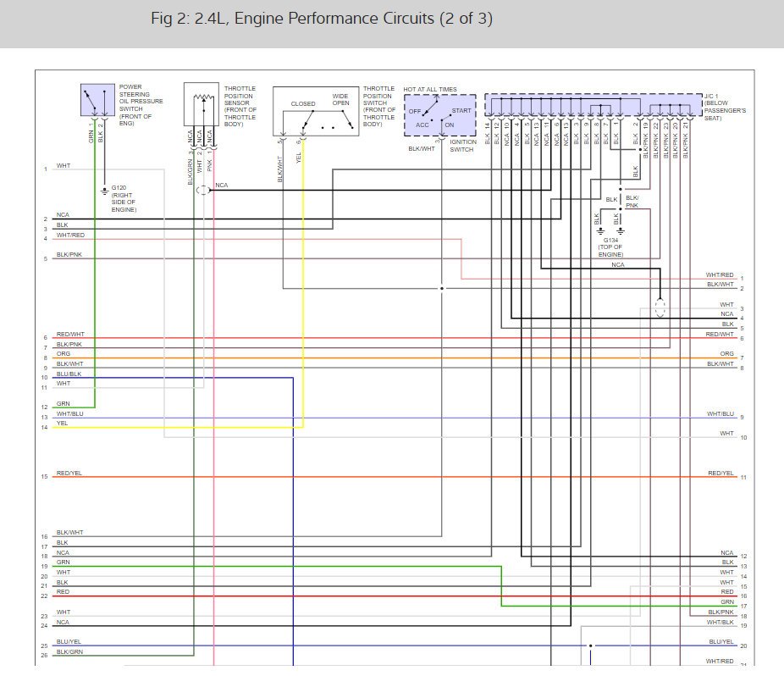This screenshot has width=784, height=676.
Task: Click the 'BLK/PNK' label at left pin 5
Action: point(69,255)
